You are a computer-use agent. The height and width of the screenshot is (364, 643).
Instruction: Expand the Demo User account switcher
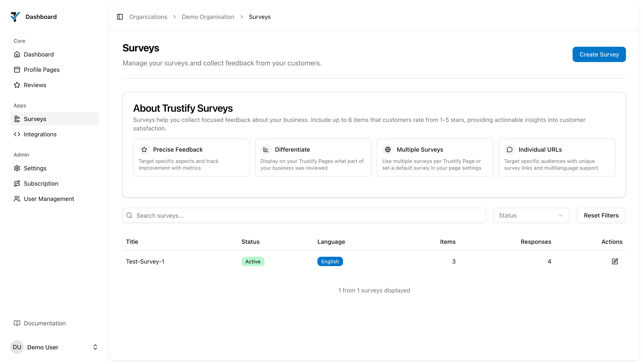[x=95, y=347]
